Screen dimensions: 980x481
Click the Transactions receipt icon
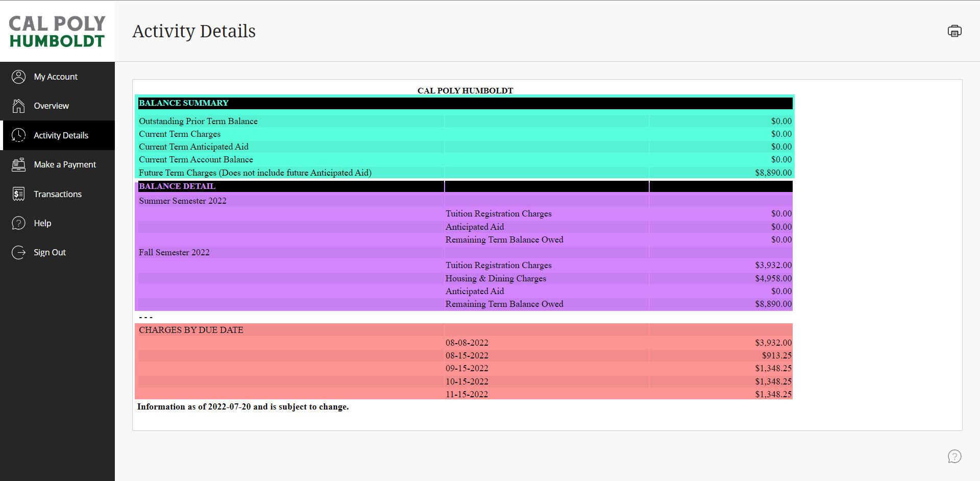pyautogui.click(x=18, y=194)
